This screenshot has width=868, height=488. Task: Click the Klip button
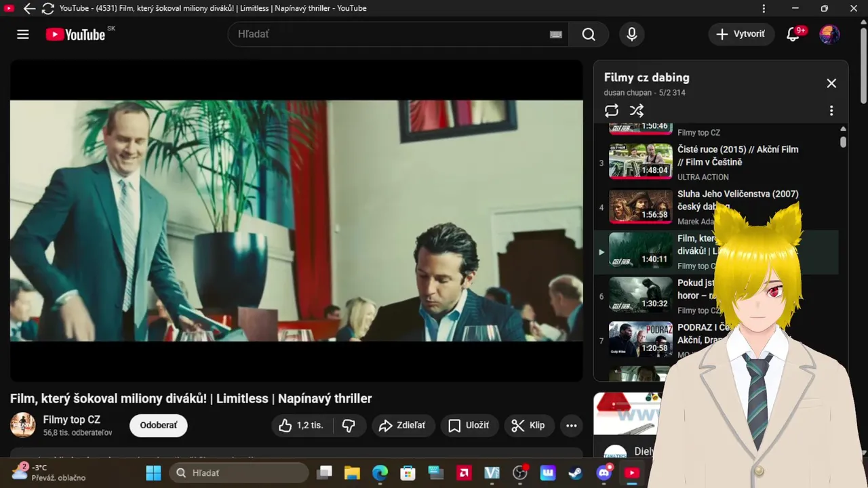[x=528, y=426]
